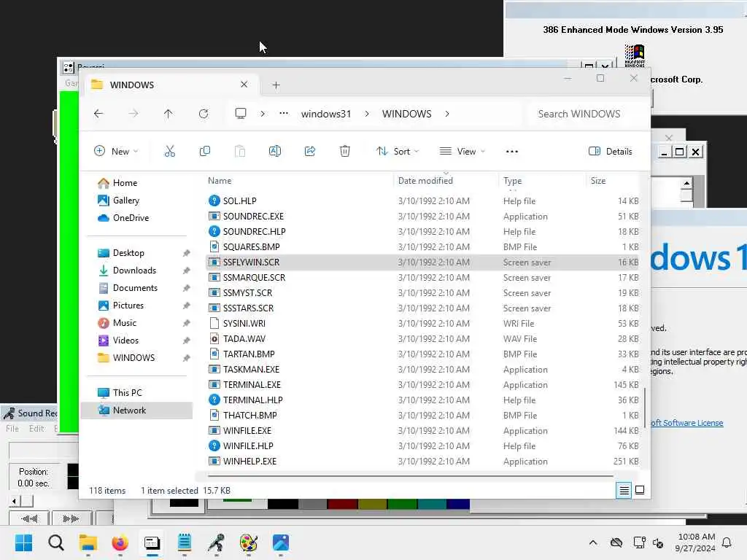This screenshot has height=560, width=747.
Task: Open Windows Start menu
Action: click(x=24, y=542)
